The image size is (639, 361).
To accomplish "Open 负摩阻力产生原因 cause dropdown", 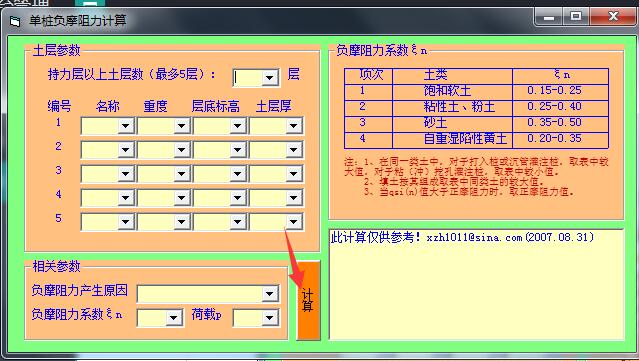I will (x=270, y=294).
